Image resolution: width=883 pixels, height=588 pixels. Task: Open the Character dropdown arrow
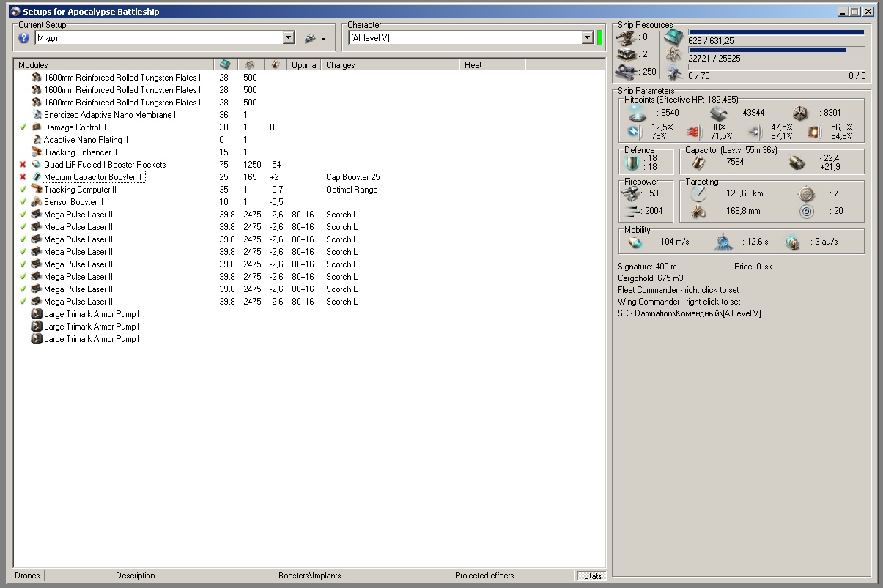pyautogui.click(x=588, y=38)
